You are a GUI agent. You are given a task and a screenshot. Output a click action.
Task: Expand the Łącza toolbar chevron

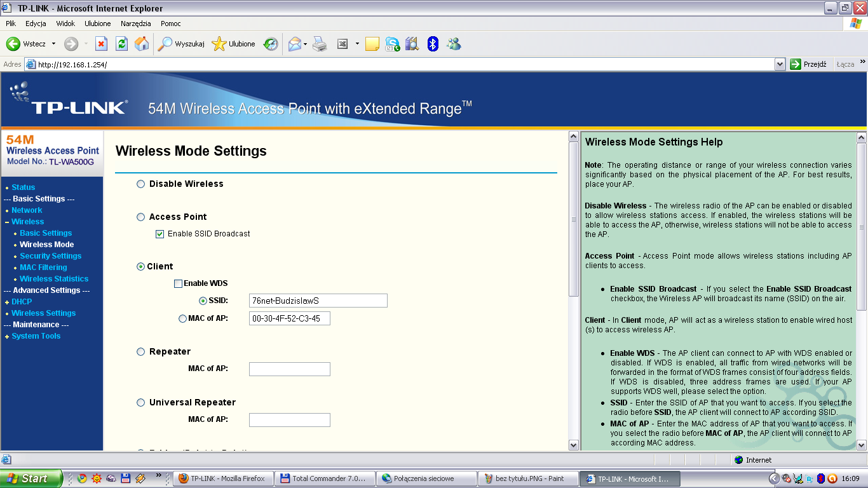pyautogui.click(x=863, y=62)
